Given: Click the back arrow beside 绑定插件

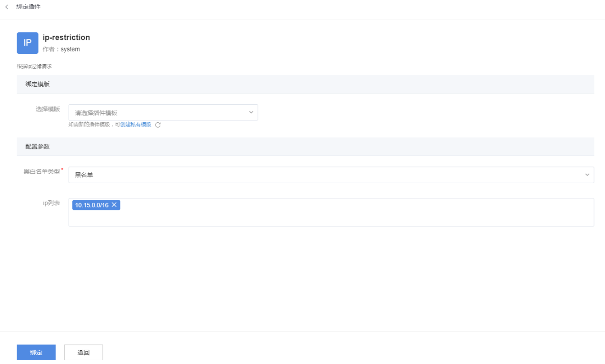Looking at the screenshot, I should pos(7,7).
